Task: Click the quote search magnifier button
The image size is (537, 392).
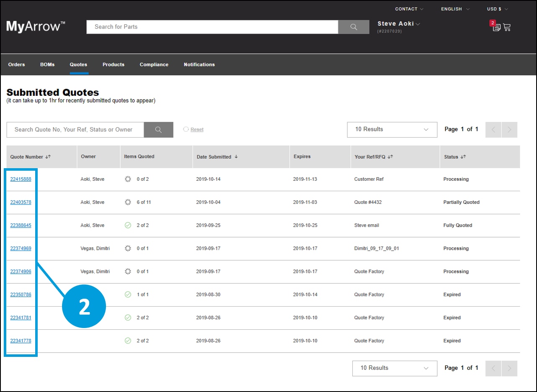Action: [x=158, y=130]
